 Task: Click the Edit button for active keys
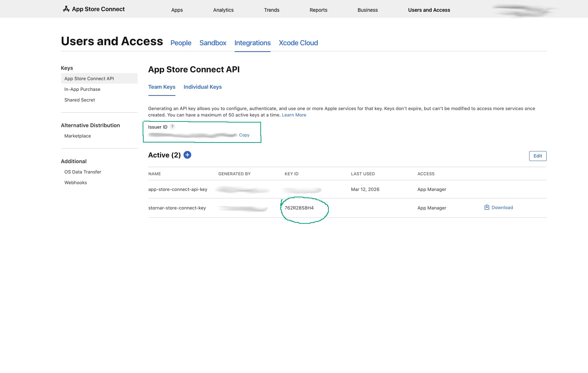pyautogui.click(x=538, y=156)
